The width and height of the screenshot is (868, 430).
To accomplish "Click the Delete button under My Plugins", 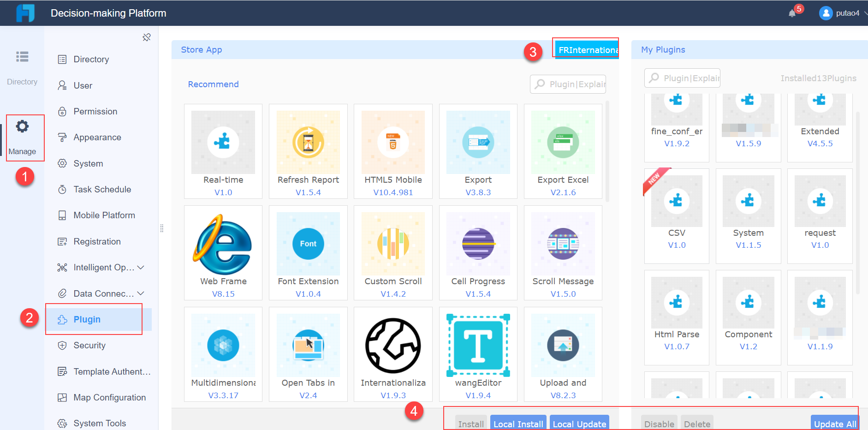I will tap(697, 423).
